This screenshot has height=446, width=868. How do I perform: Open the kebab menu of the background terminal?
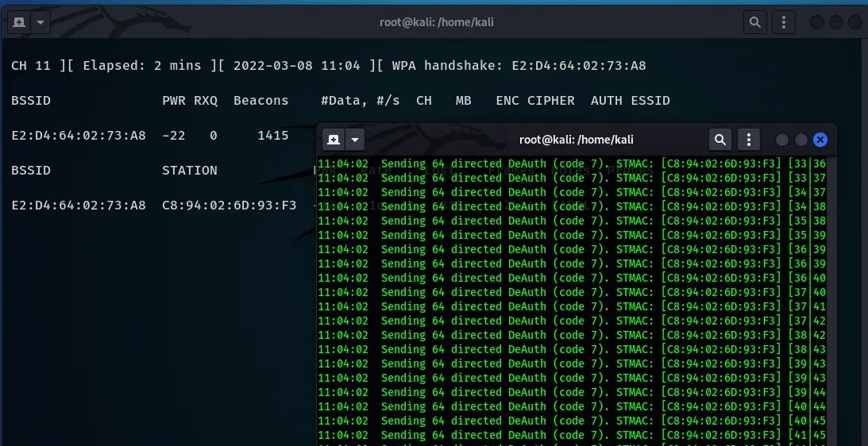[783, 23]
